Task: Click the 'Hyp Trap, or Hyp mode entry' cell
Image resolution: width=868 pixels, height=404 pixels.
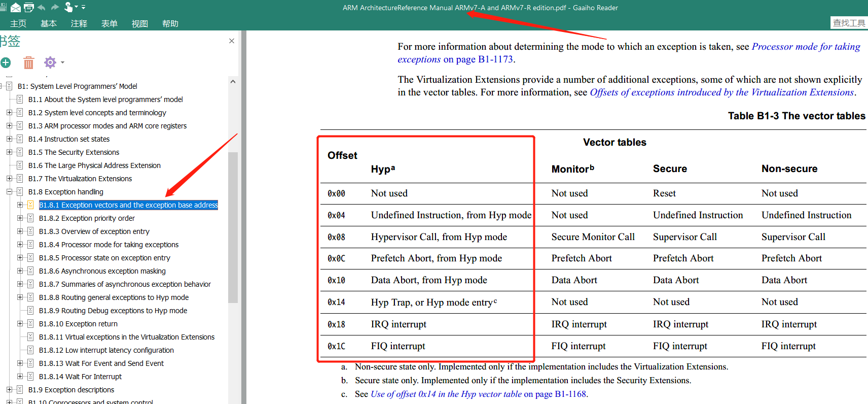Action: pos(434,302)
